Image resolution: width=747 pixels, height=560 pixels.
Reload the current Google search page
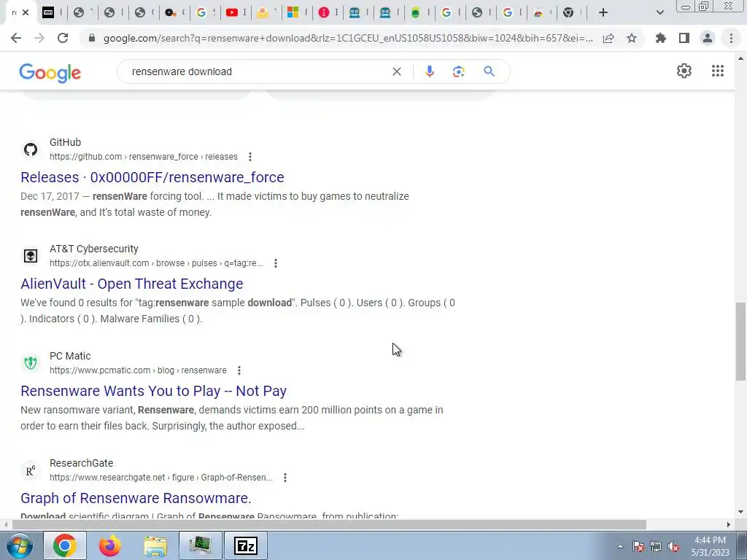(x=63, y=38)
